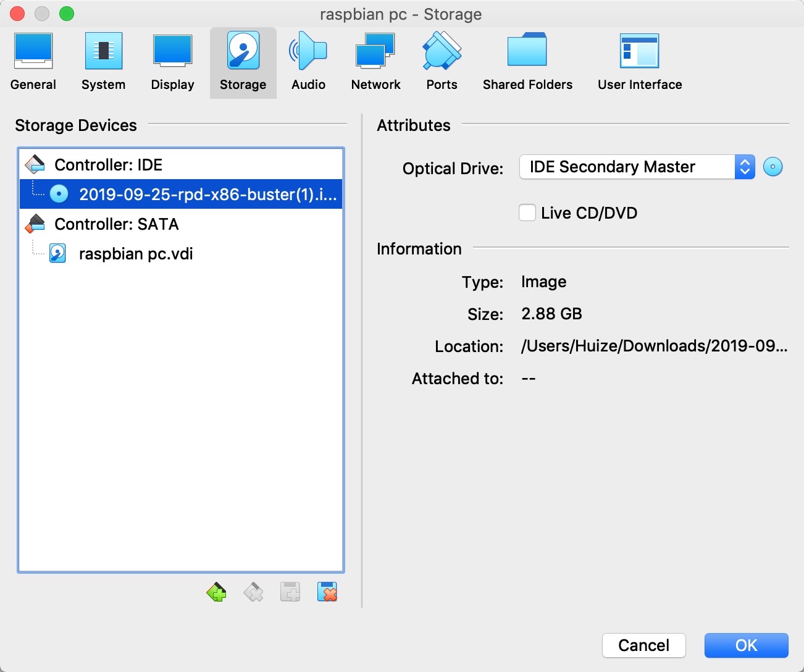Open the User Interface settings tab
Viewport: 804px width, 672px height.
[640, 62]
